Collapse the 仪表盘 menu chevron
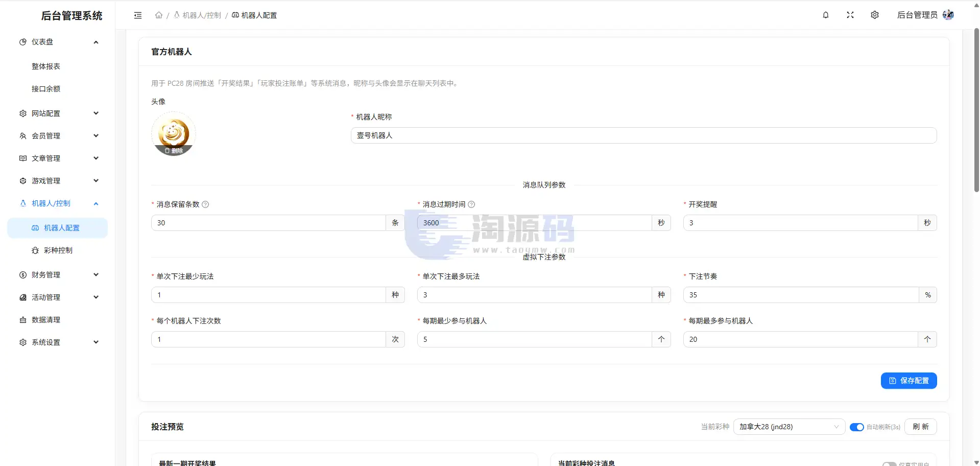980x466 pixels. [96, 42]
